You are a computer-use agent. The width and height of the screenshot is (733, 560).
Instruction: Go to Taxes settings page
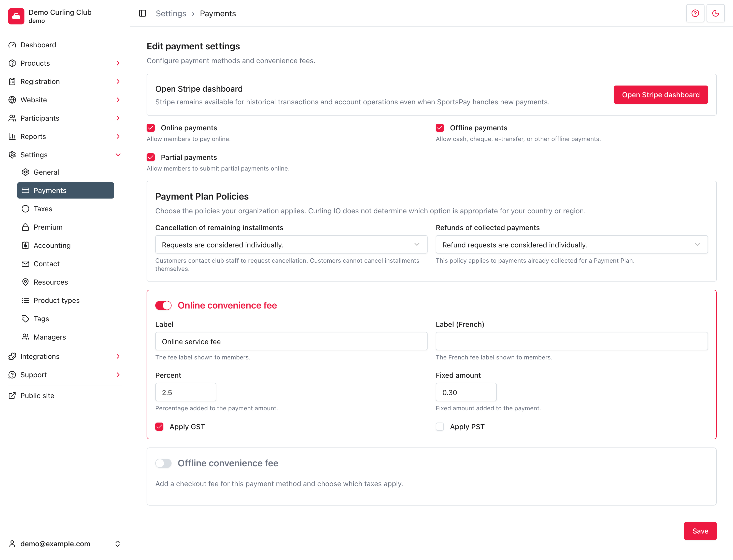66,209
